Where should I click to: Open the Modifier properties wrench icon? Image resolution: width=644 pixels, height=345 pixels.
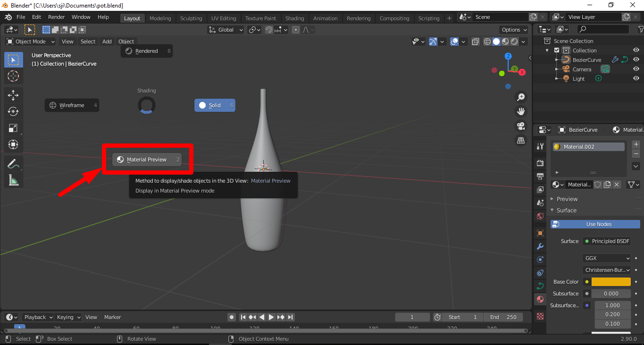pos(540,246)
